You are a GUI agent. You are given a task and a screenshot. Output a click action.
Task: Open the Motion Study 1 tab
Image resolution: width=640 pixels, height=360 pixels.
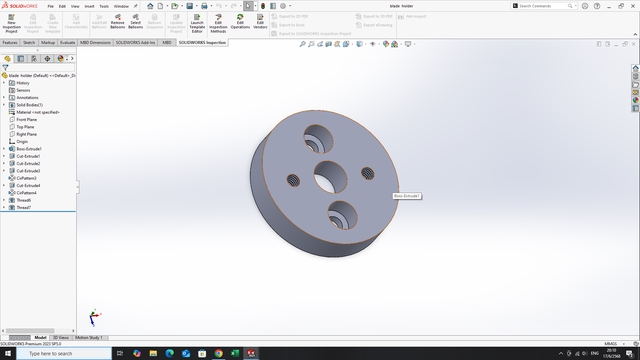click(89, 338)
